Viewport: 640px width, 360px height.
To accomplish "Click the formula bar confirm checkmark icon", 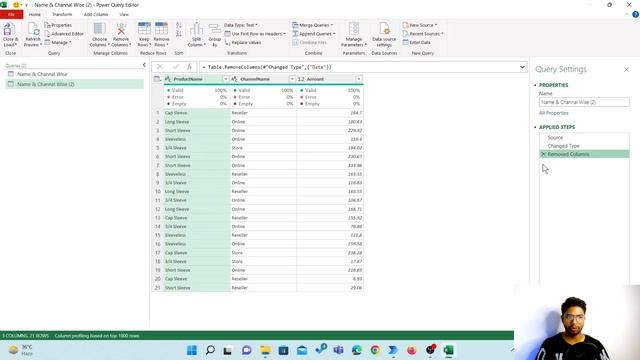I will point(176,67).
